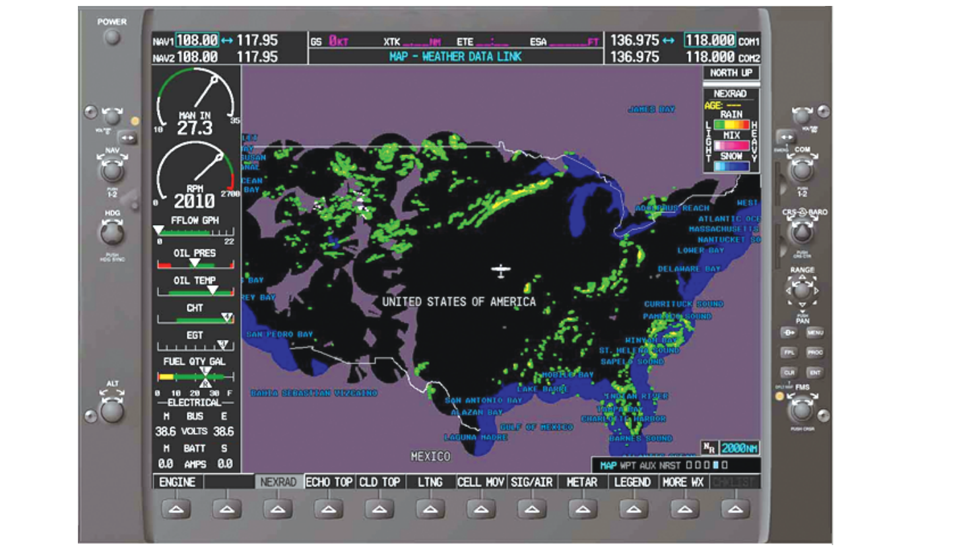Click the COM tuning knob
Screen dimensions: 980x553
pyautogui.click(x=802, y=170)
